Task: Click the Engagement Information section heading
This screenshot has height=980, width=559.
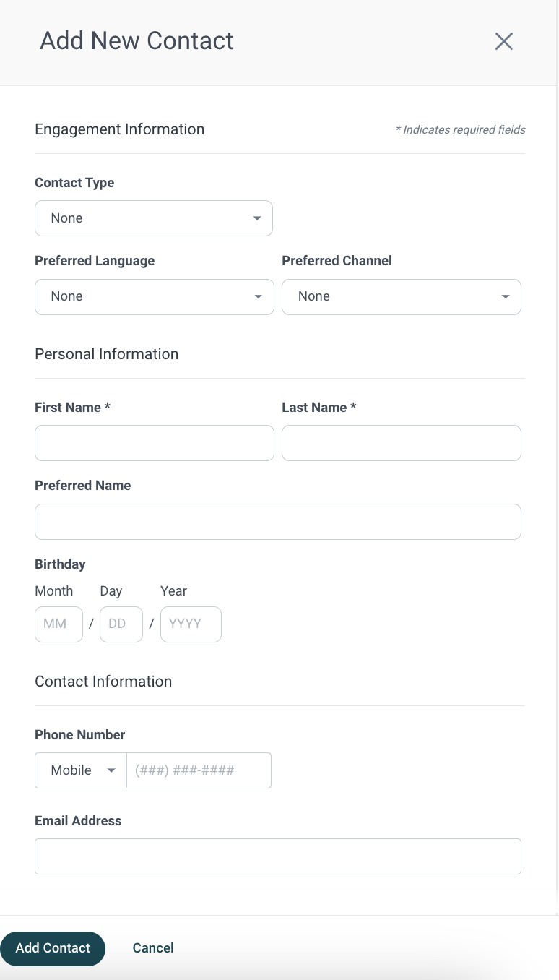Action: (x=119, y=129)
